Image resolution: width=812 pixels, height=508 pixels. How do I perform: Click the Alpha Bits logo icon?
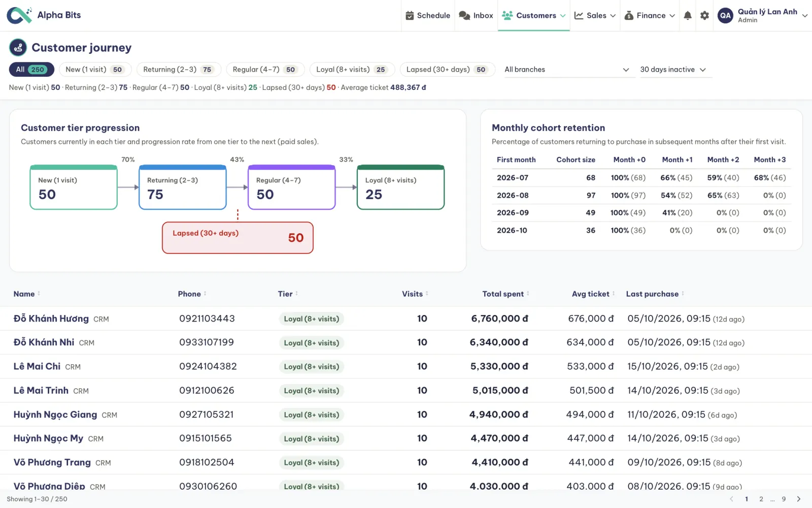pos(19,15)
